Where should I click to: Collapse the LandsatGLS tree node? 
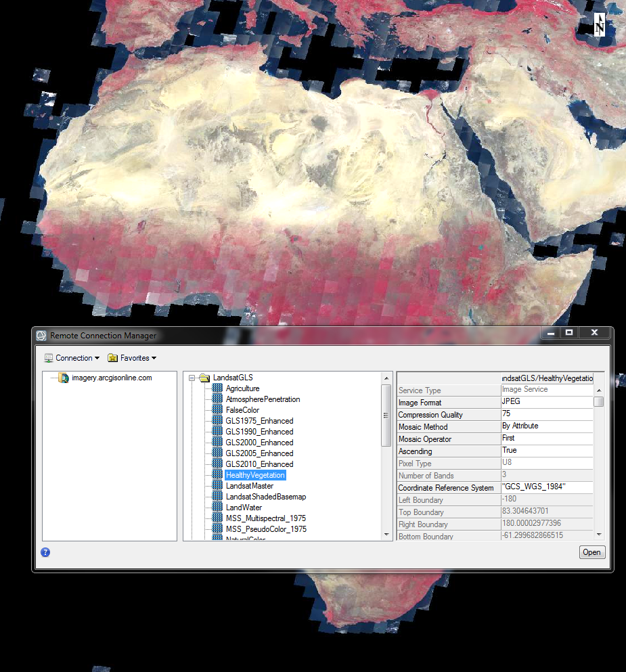192,378
